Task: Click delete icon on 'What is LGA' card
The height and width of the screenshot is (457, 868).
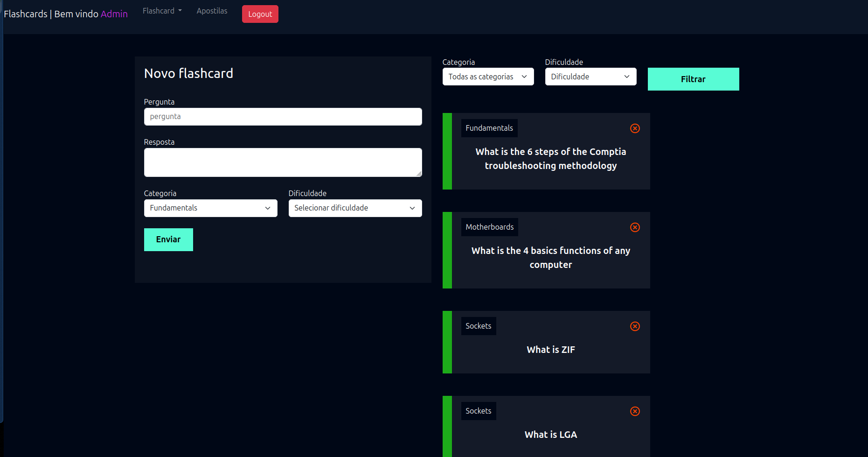Action: click(x=635, y=411)
